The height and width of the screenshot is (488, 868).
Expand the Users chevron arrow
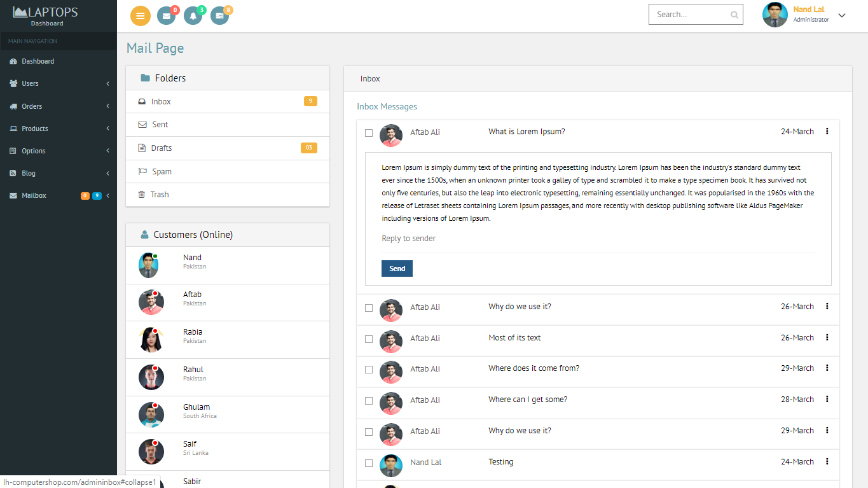107,83
